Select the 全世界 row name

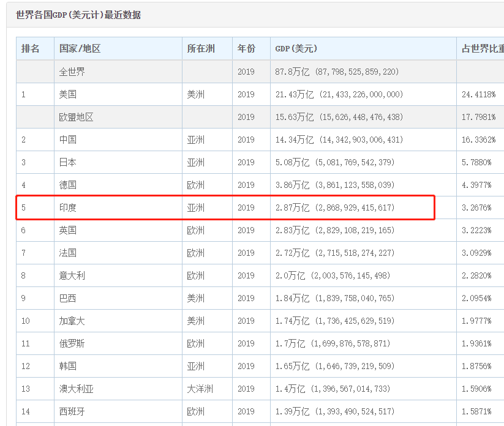point(72,72)
